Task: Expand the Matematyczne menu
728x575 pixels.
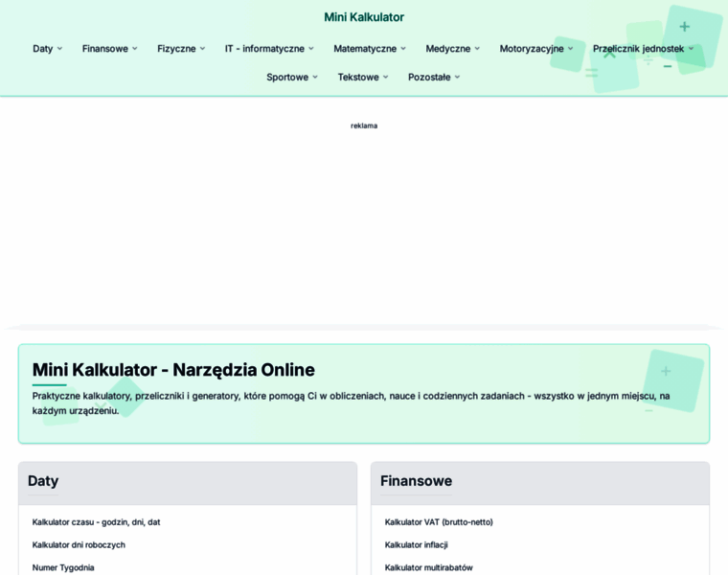Action: coord(370,49)
